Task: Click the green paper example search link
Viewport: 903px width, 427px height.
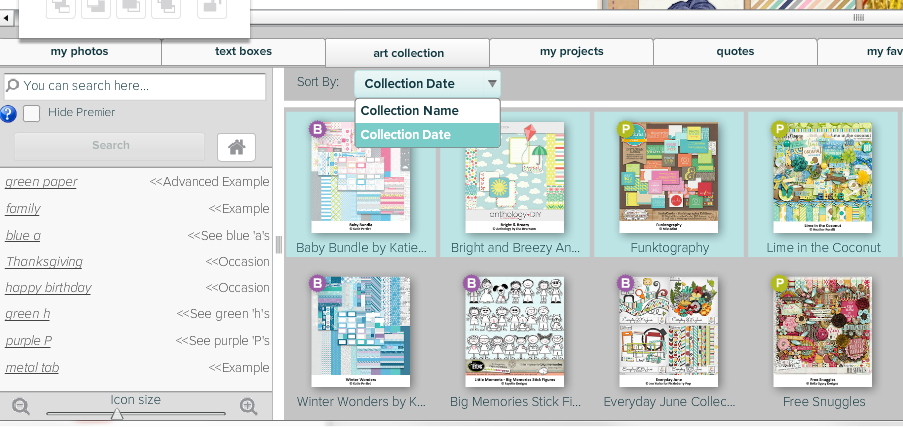Action: [x=41, y=182]
